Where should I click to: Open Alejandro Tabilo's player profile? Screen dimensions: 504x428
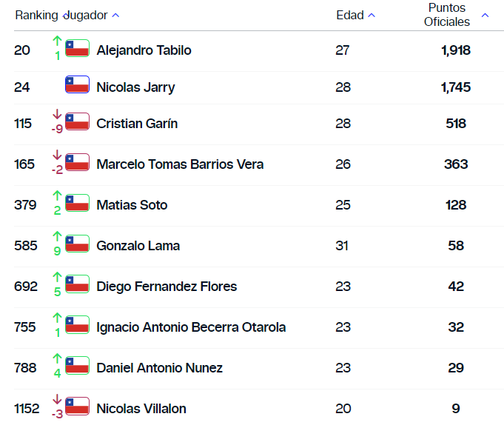[144, 50]
